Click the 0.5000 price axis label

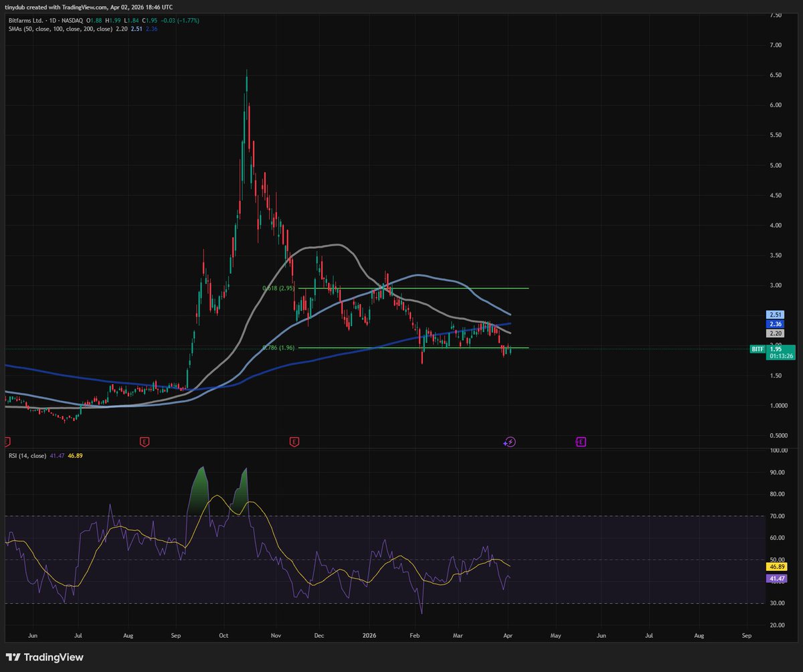tap(778, 436)
